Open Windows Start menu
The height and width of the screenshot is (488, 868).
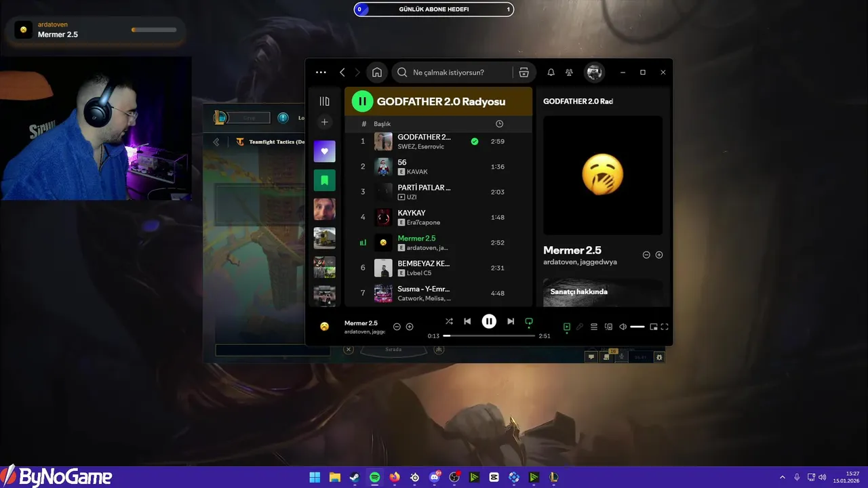315,477
